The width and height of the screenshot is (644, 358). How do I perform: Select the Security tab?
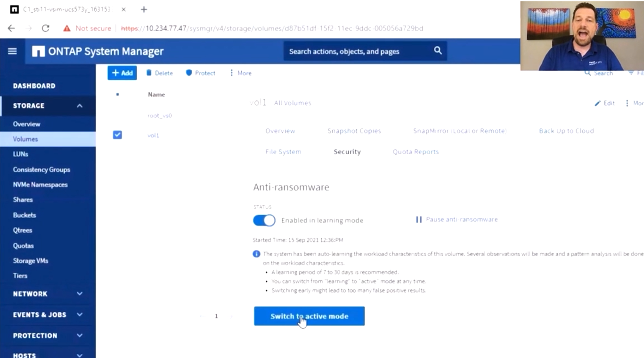click(x=347, y=151)
